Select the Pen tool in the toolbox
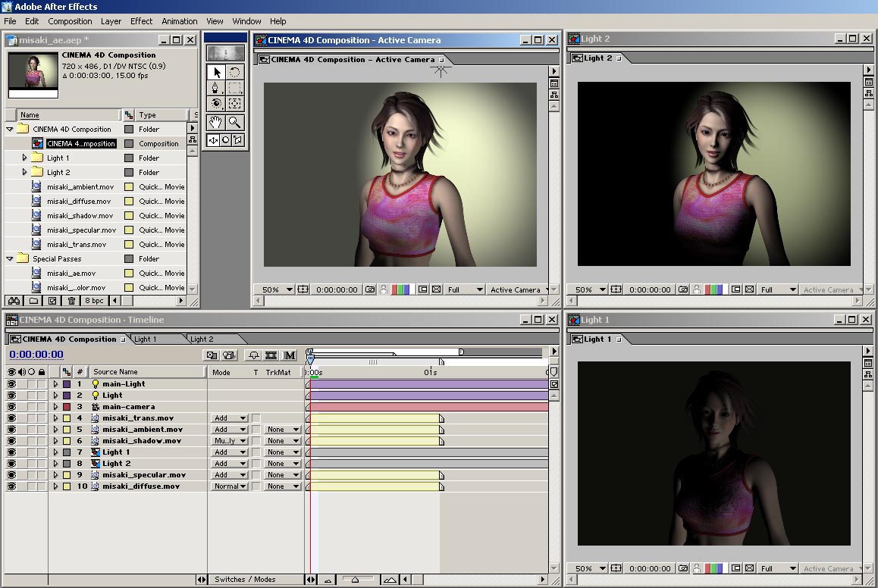This screenshot has width=878, height=588. click(217, 89)
